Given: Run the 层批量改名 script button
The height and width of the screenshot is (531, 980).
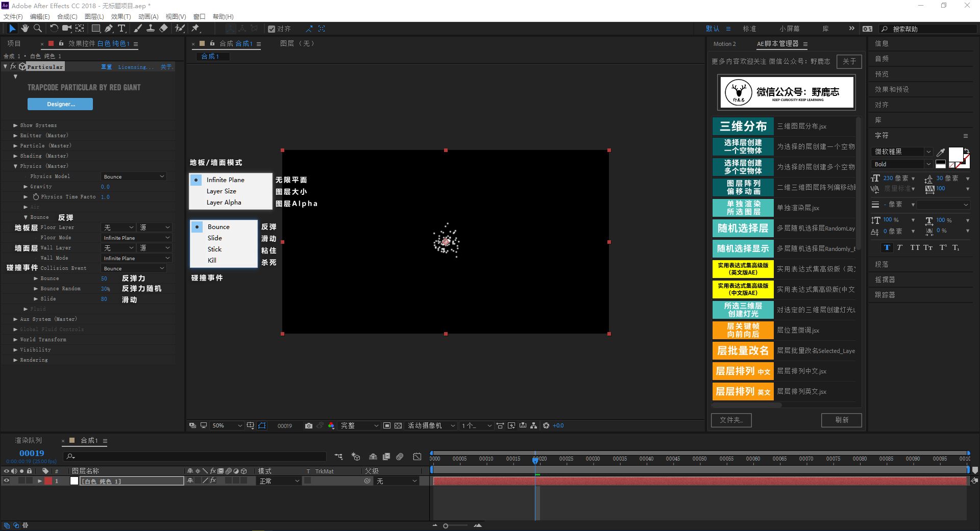Looking at the screenshot, I should (743, 350).
